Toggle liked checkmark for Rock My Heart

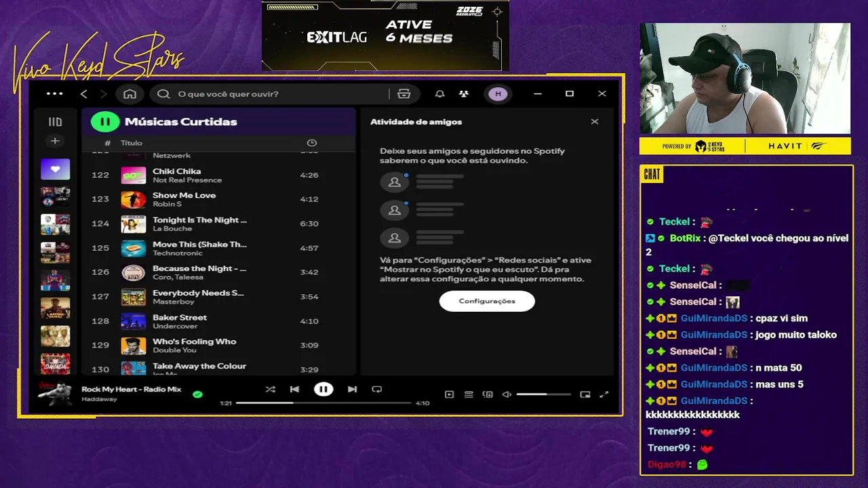(x=197, y=394)
